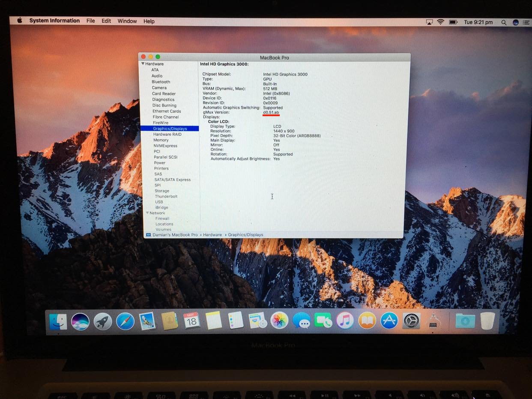This screenshot has width=532, height=399.
Task: Open iBooks orange book icon
Action: (x=367, y=320)
